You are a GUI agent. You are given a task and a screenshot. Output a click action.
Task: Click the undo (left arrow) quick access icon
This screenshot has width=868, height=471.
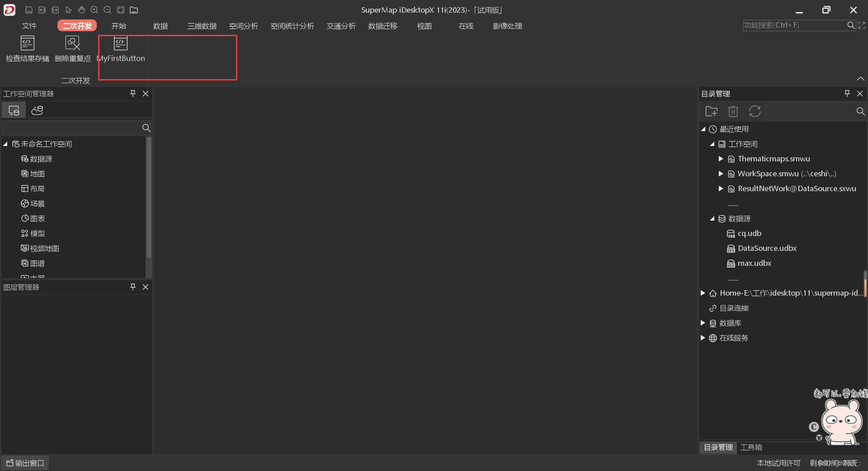42,10
